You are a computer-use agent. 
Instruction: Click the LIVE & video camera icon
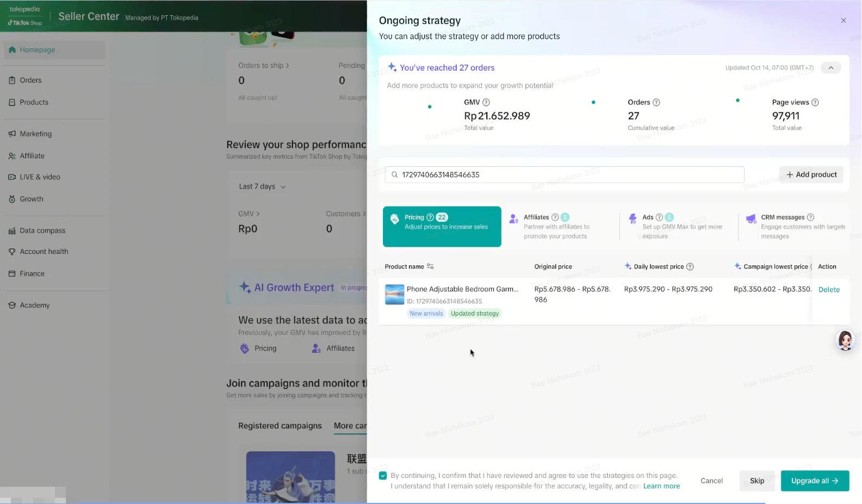pos(12,177)
